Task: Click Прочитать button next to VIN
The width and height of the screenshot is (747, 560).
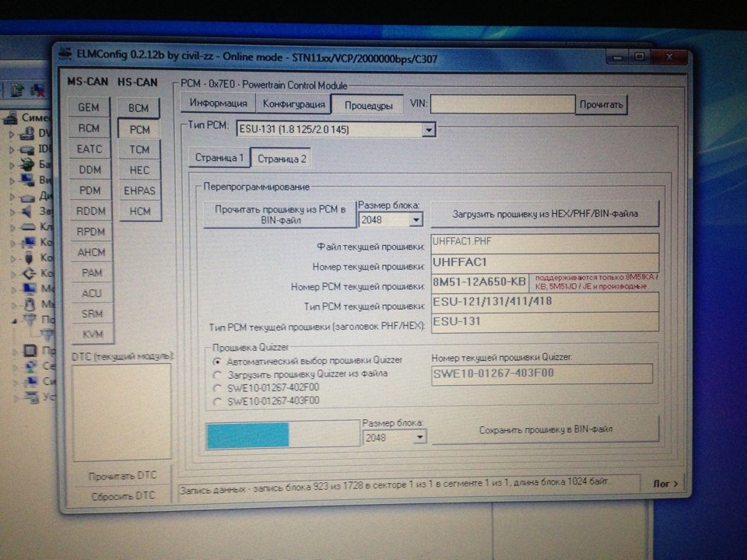Action: pos(601,105)
